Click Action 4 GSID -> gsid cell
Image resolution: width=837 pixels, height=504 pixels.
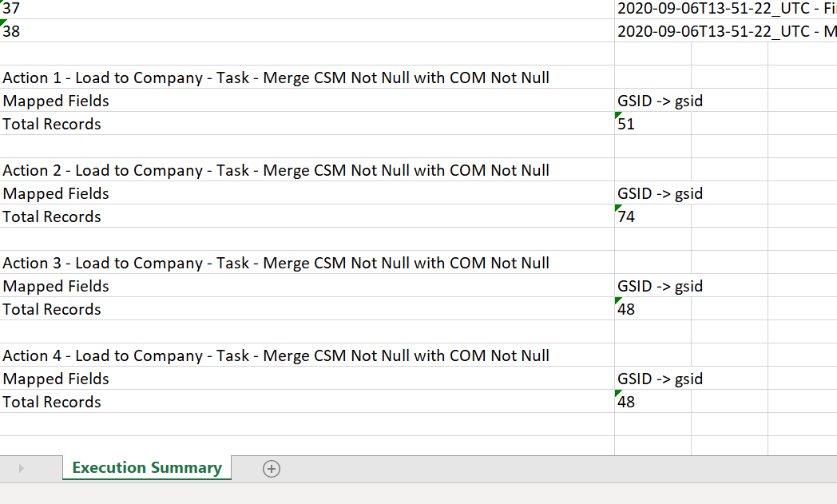click(x=660, y=379)
